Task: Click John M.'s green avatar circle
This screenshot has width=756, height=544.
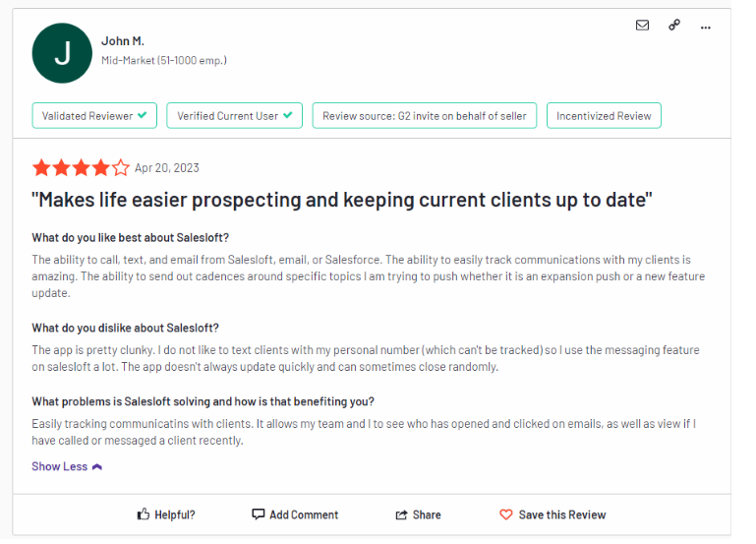Action: coord(62,53)
